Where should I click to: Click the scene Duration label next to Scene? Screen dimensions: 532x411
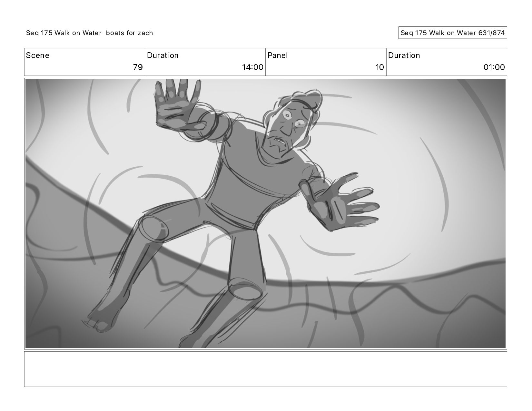click(x=163, y=55)
